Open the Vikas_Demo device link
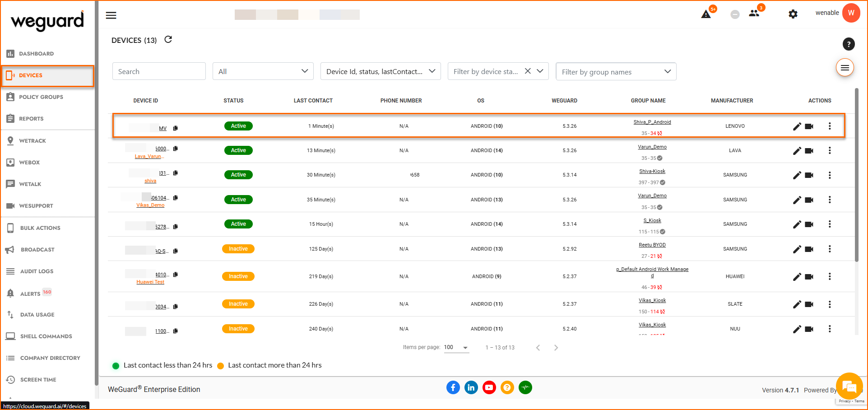868x410 pixels. (150, 205)
